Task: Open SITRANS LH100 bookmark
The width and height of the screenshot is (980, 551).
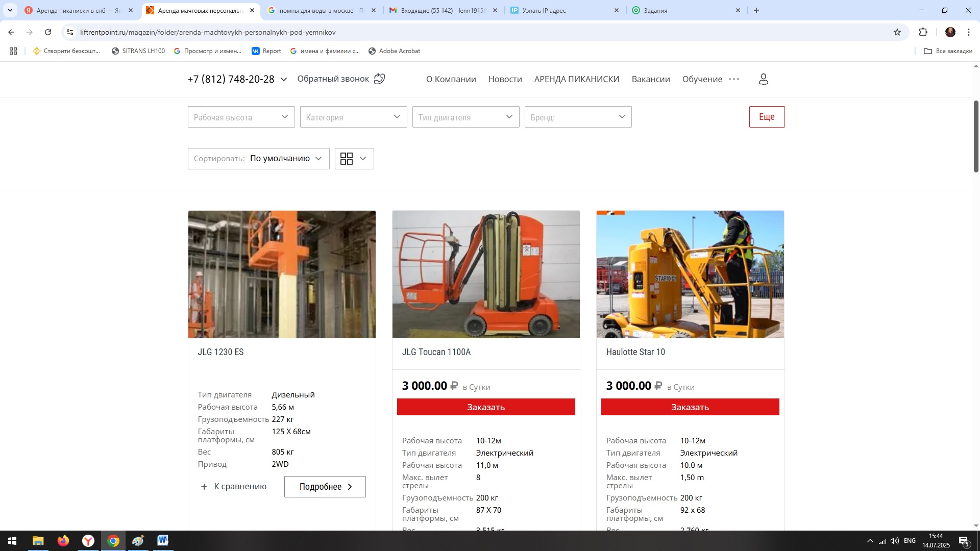Action: pos(138,51)
